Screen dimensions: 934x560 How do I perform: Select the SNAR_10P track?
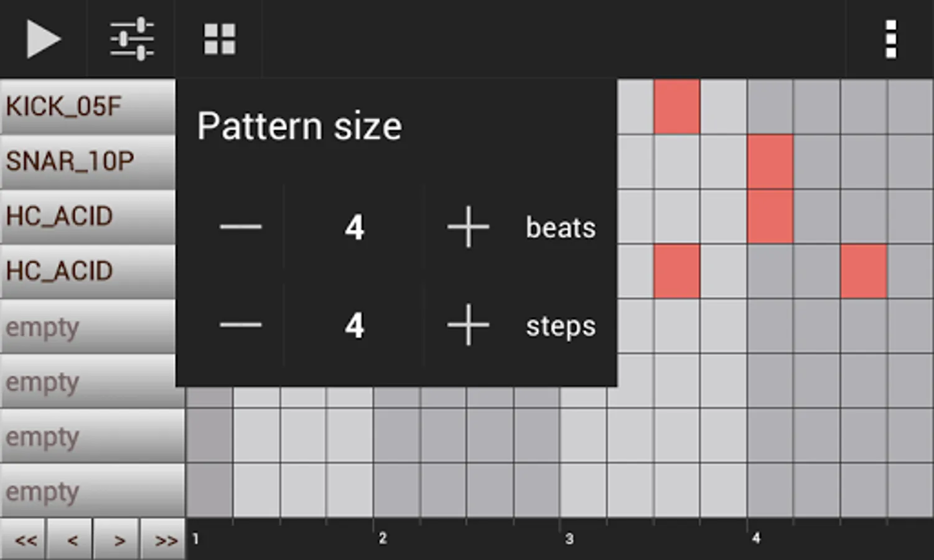point(87,161)
